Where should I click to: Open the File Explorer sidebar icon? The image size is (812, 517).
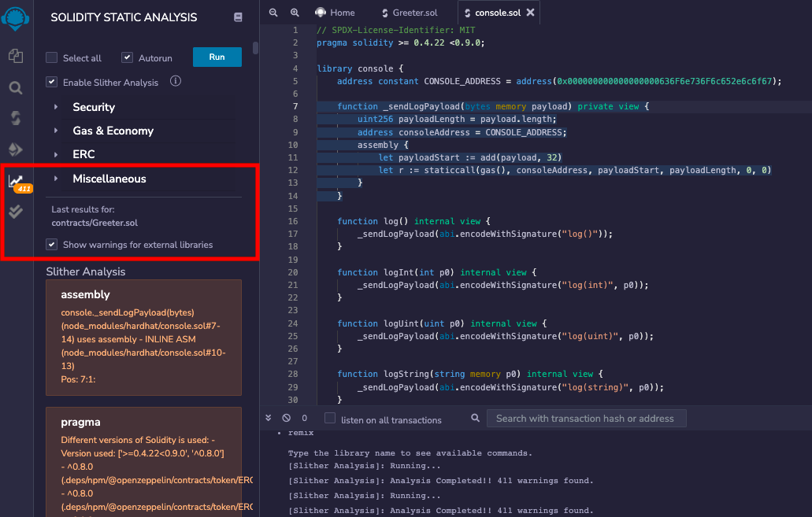(16, 55)
